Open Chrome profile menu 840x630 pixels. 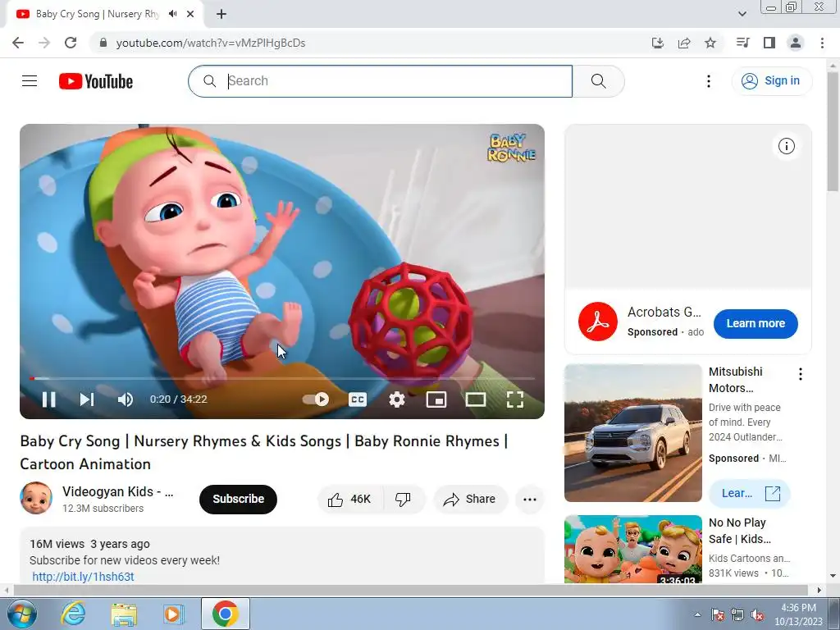pyautogui.click(x=796, y=43)
